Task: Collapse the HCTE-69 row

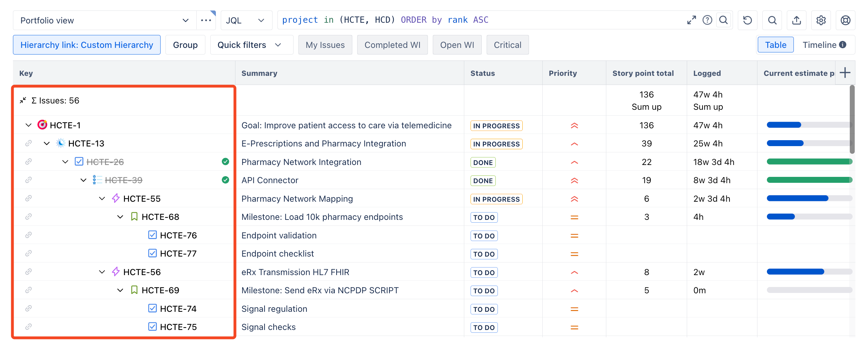Action: [120, 290]
